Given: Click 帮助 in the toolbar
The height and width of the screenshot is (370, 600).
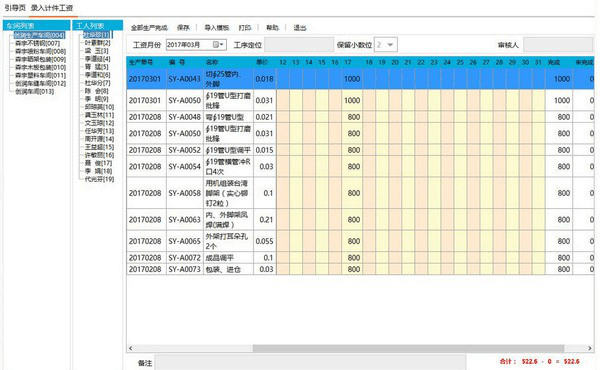Looking at the screenshot, I should coord(272,28).
